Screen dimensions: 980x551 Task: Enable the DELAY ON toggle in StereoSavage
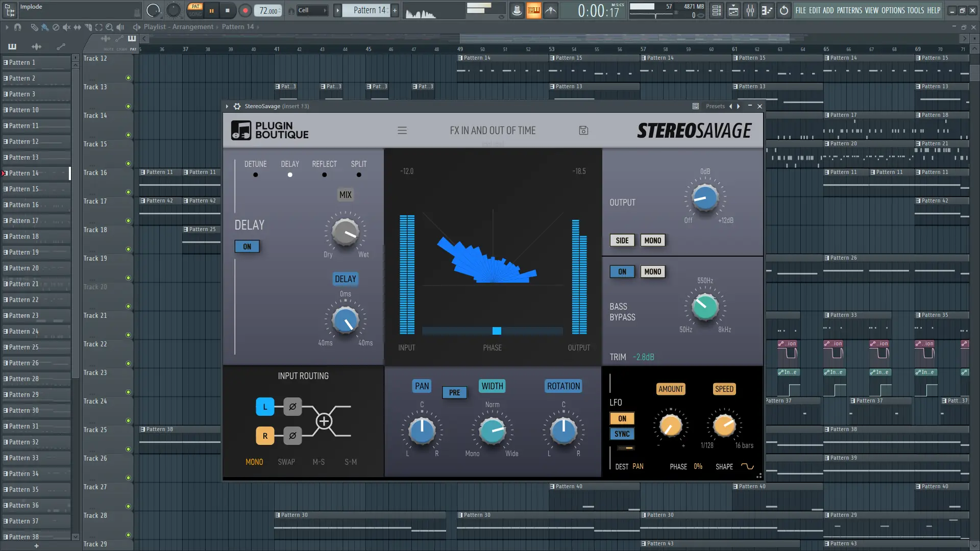[247, 246]
